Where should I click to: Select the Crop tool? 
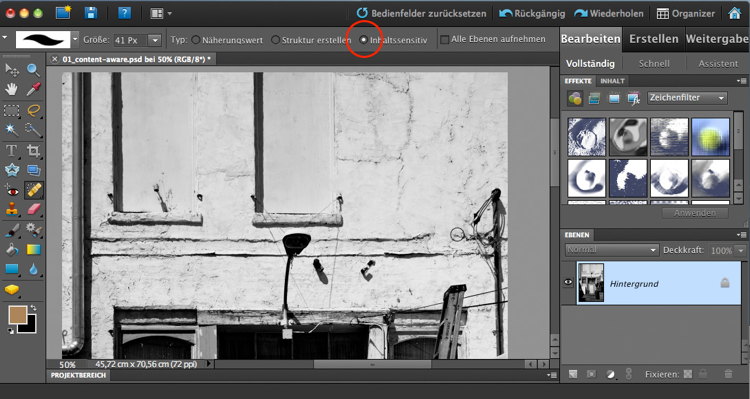[x=33, y=151]
